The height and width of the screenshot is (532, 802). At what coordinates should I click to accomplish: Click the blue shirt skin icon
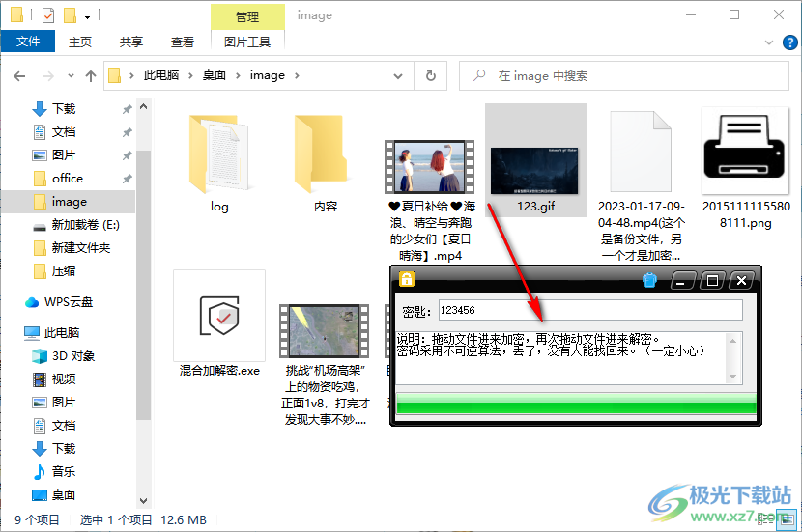[x=649, y=280]
